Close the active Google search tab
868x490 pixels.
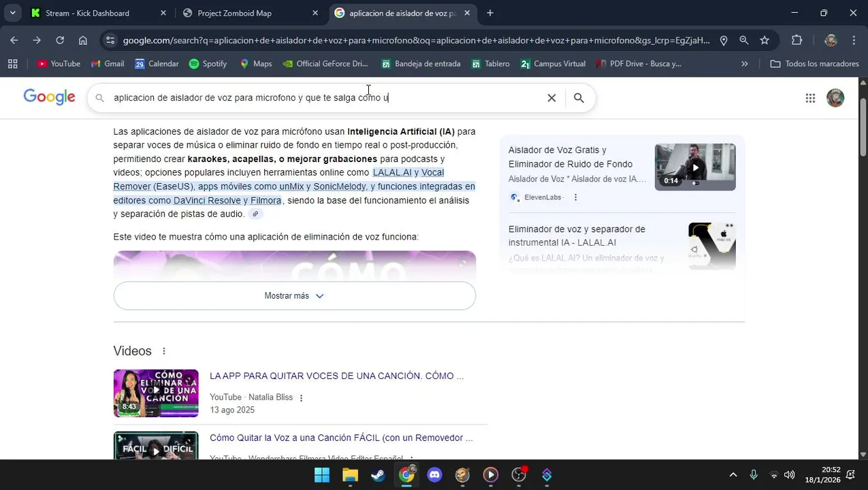click(468, 13)
